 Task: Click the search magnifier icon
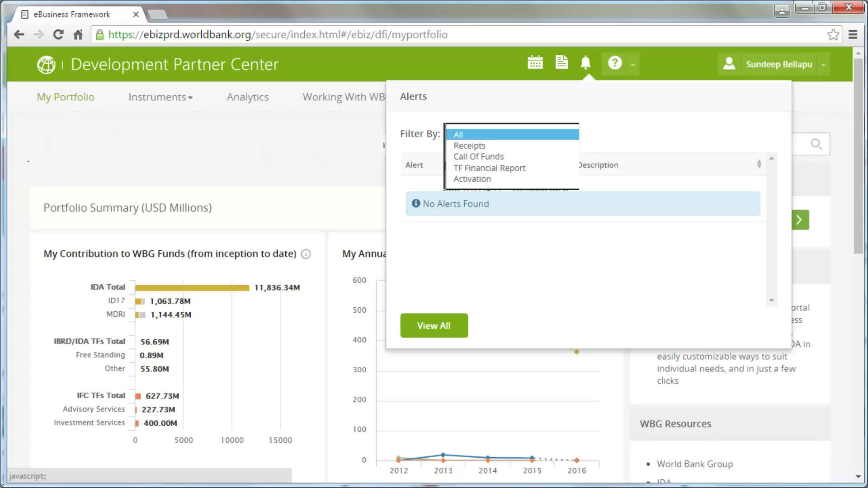tap(816, 144)
